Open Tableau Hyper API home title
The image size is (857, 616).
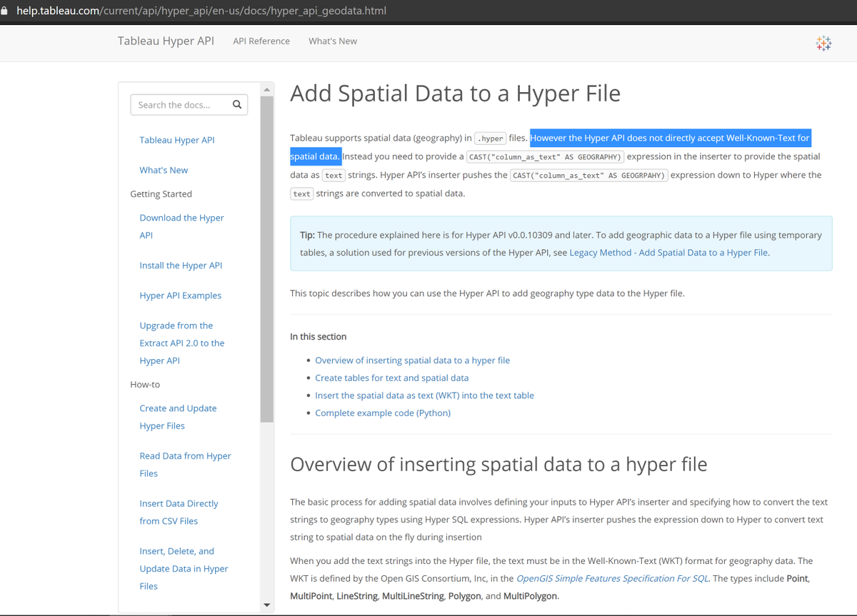coord(166,41)
